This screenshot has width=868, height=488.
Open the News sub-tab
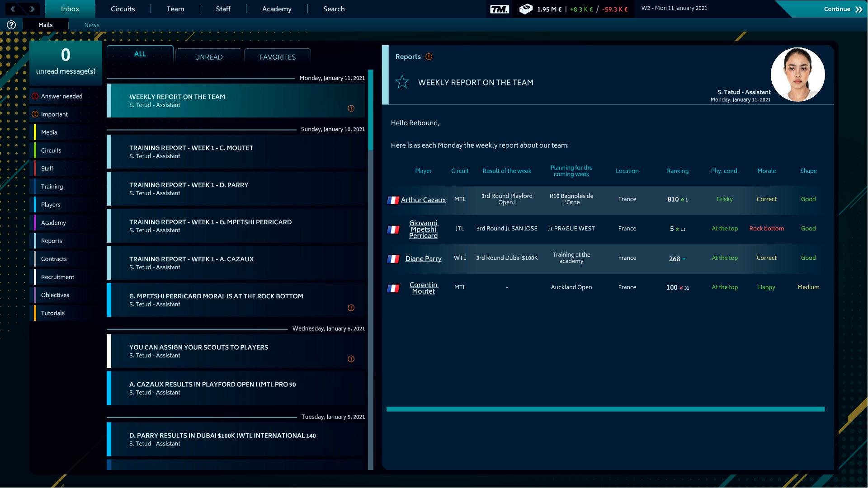pyautogui.click(x=92, y=25)
